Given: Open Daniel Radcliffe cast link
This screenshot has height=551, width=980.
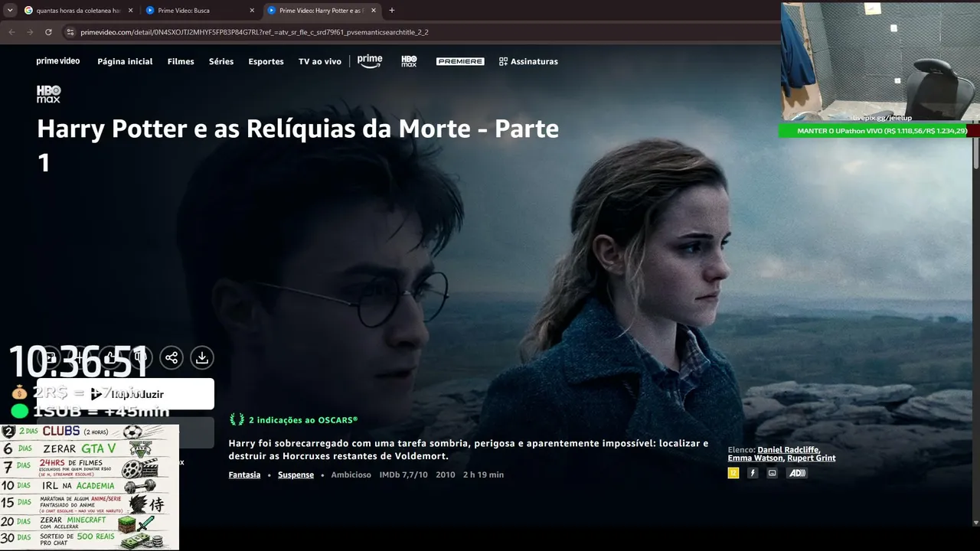Looking at the screenshot, I should pyautogui.click(x=789, y=450).
